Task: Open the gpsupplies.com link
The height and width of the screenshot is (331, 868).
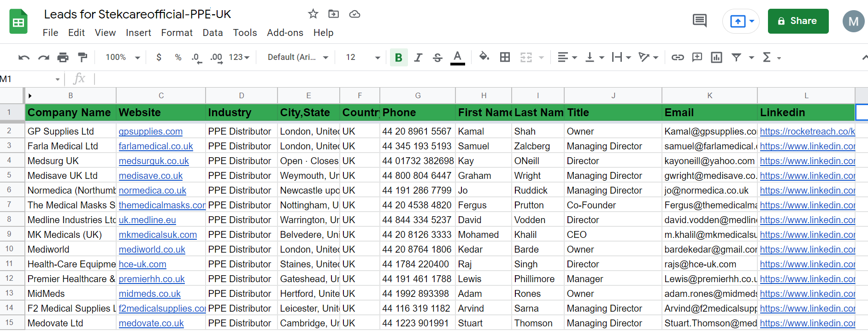Action: (150, 131)
